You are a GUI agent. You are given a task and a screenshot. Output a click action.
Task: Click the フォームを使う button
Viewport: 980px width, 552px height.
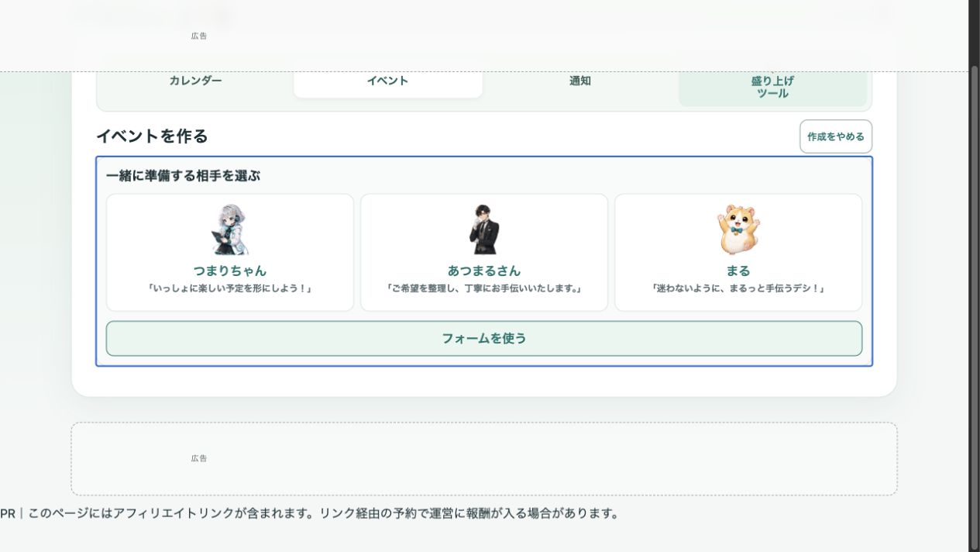click(x=484, y=338)
